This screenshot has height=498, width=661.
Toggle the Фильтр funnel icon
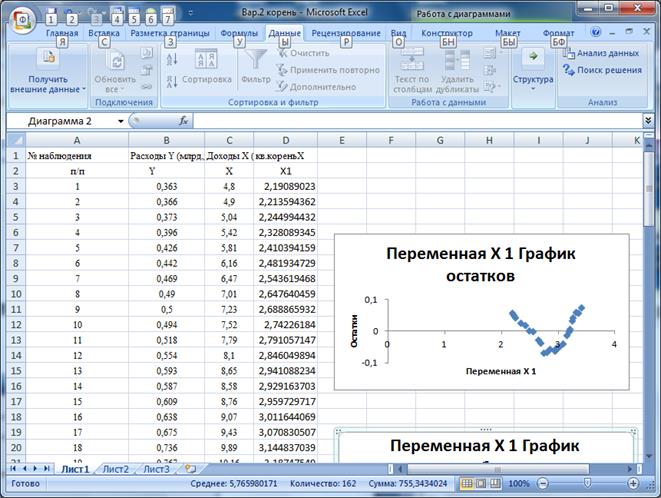click(x=255, y=59)
